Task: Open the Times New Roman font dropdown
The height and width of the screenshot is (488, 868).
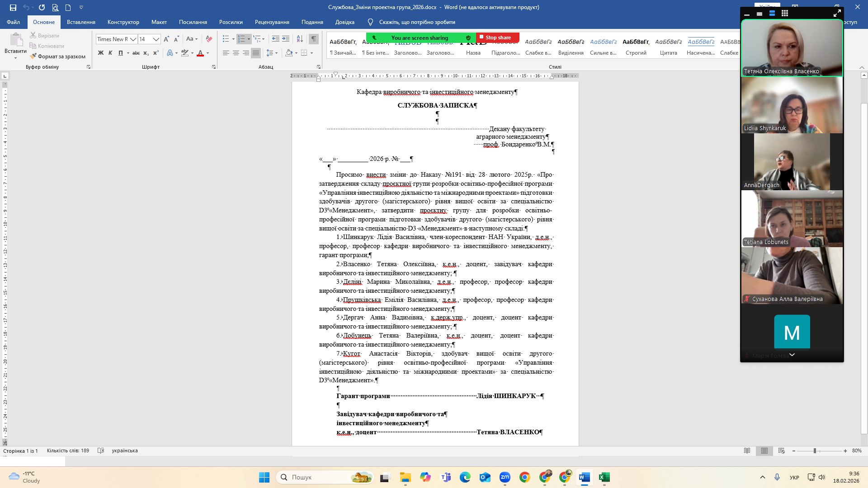Action: [x=133, y=39]
